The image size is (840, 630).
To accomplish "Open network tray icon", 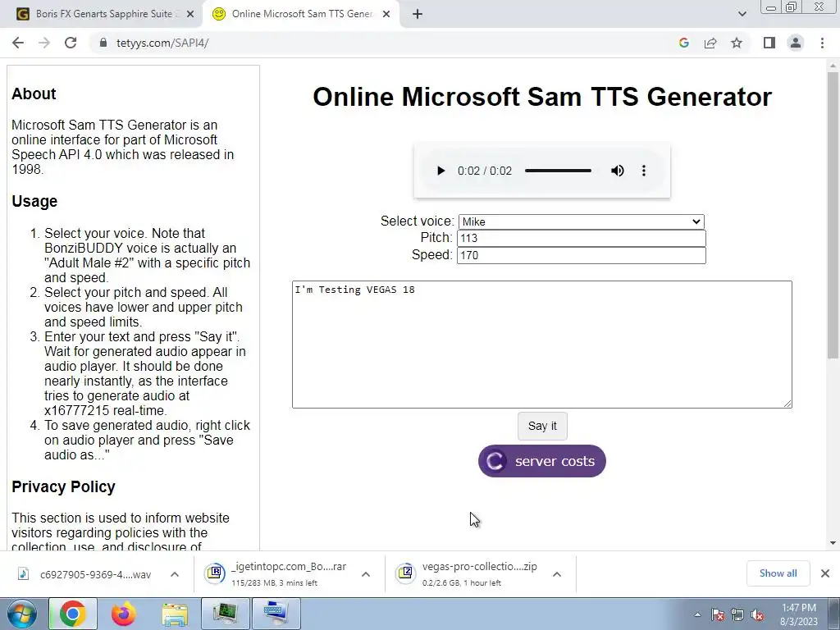I will 737,615.
